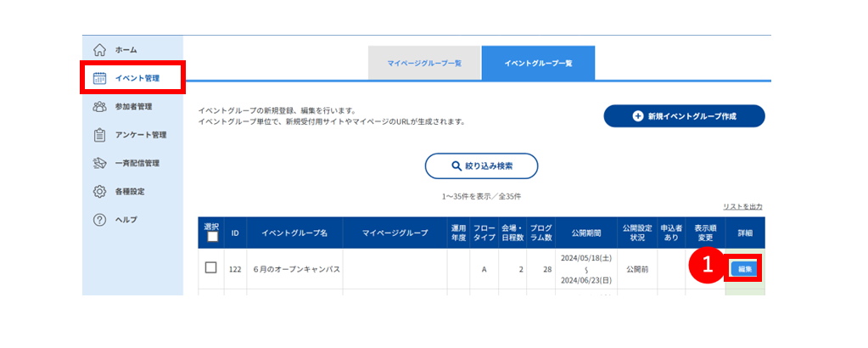Open the アンケート管理 clipboard icon
Viewport: 868px width, 348px height.
(x=99, y=135)
